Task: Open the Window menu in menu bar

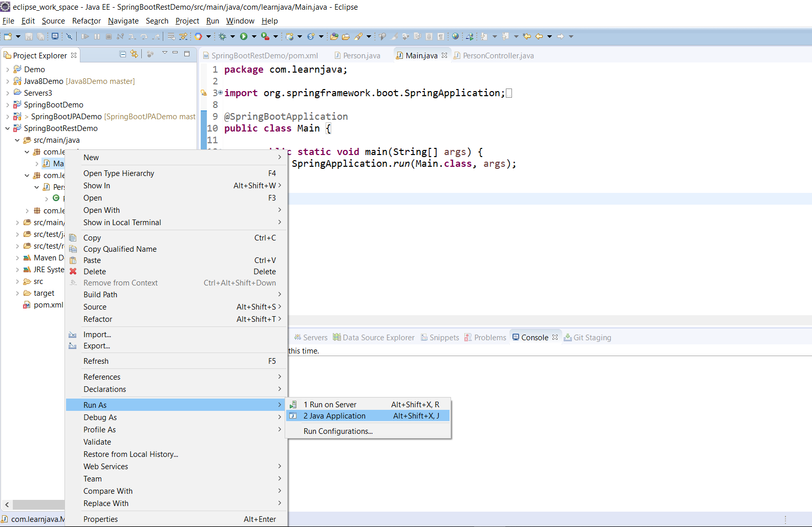Action: point(240,21)
